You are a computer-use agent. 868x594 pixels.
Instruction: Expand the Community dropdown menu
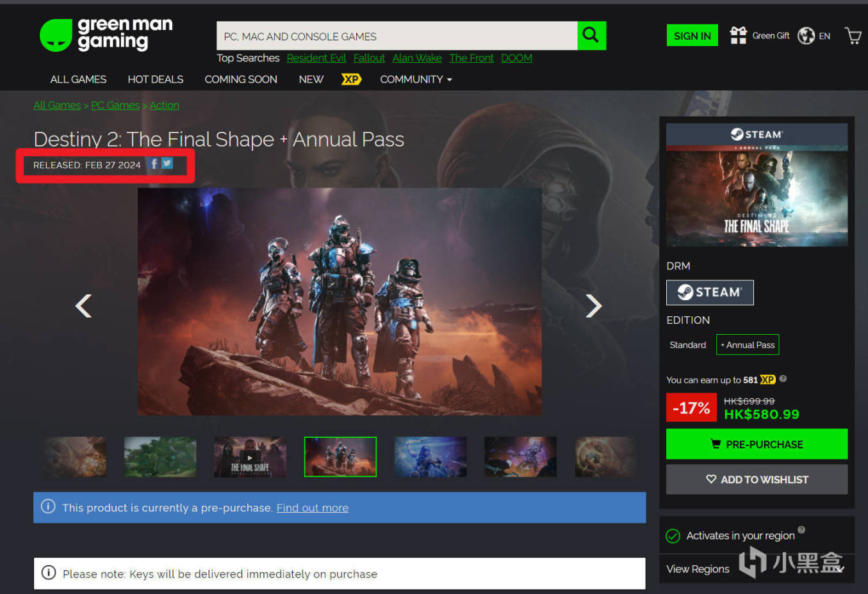[416, 79]
